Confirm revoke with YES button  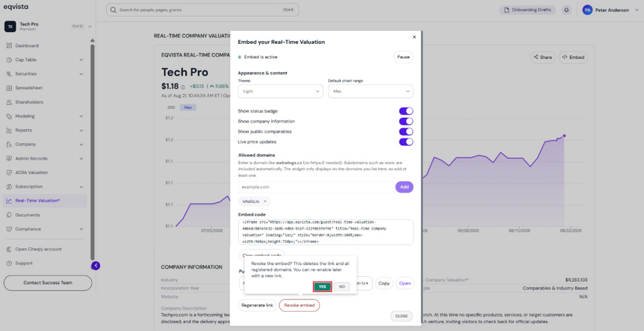[322, 286]
